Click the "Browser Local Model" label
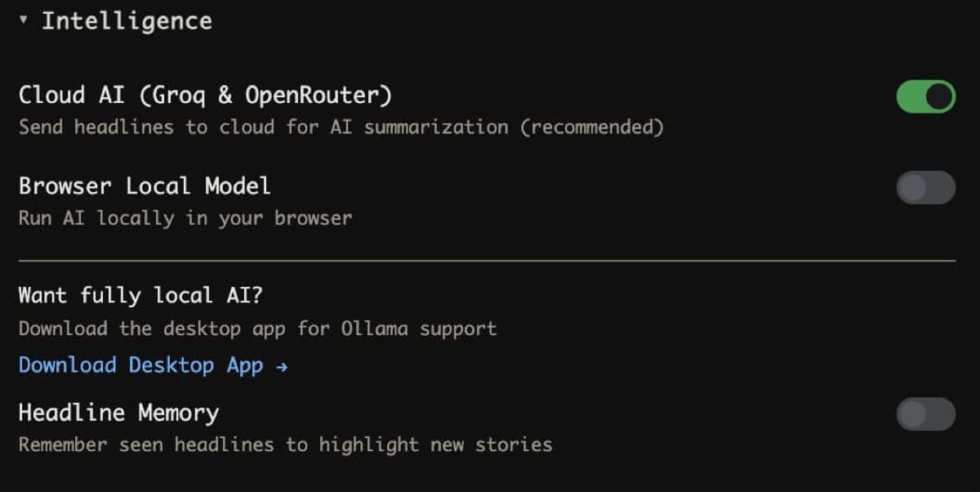 (x=145, y=186)
